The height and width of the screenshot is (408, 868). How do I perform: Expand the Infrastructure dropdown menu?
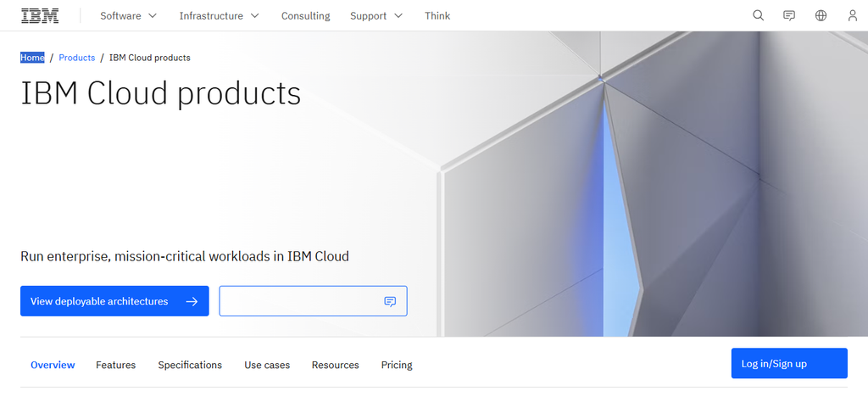pyautogui.click(x=220, y=15)
